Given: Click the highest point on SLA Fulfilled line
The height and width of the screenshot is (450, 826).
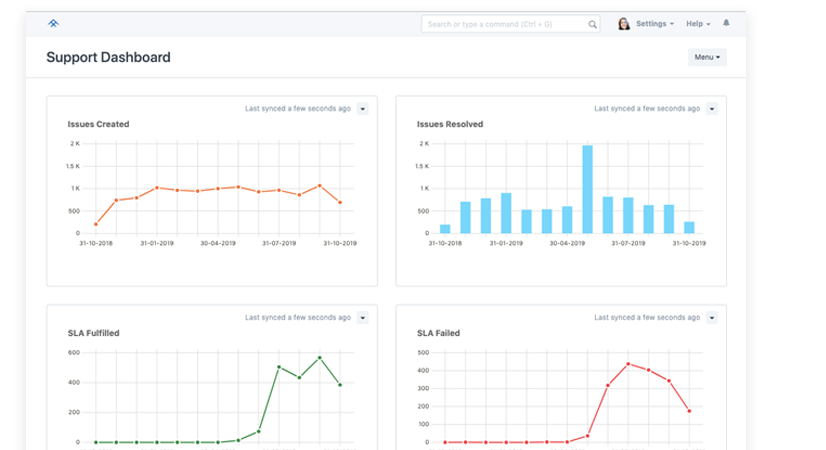Looking at the screenshot, I should [320, 357].
